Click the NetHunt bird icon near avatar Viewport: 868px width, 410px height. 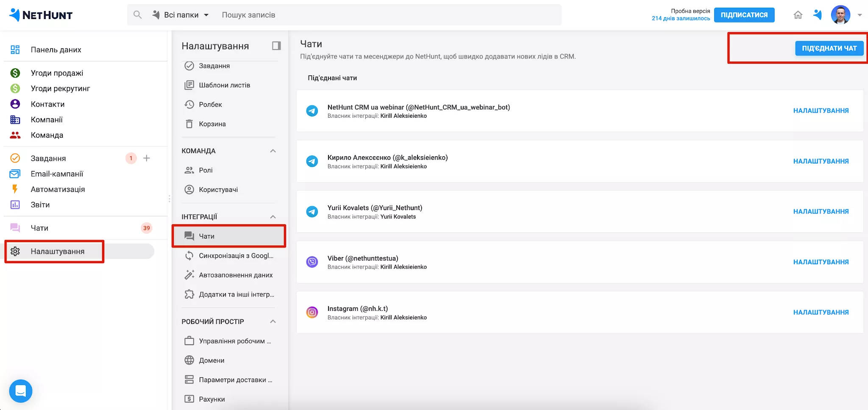click(x=818, y=15)
